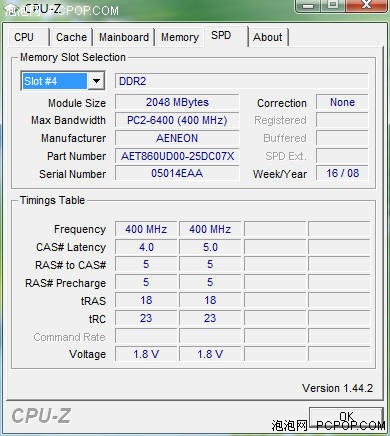Click the first column 1.8 V voltage
The image size is (390, 436).
click(146, 354)
